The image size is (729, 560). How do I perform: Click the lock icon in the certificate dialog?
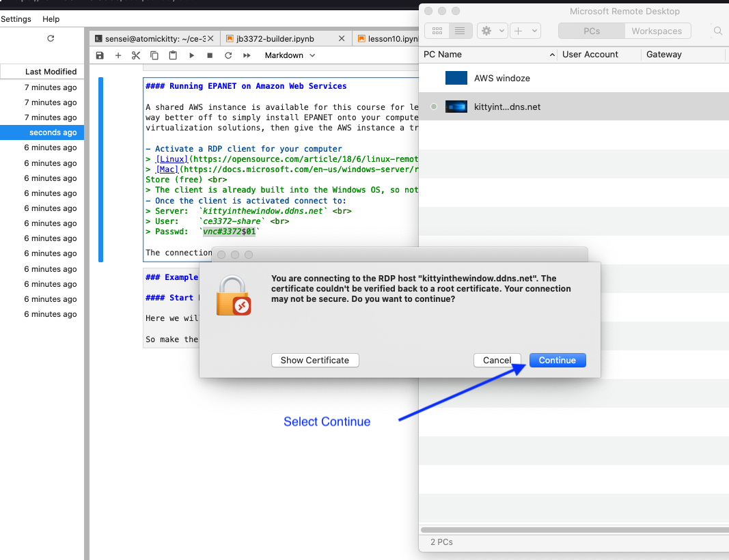point(234,296)
